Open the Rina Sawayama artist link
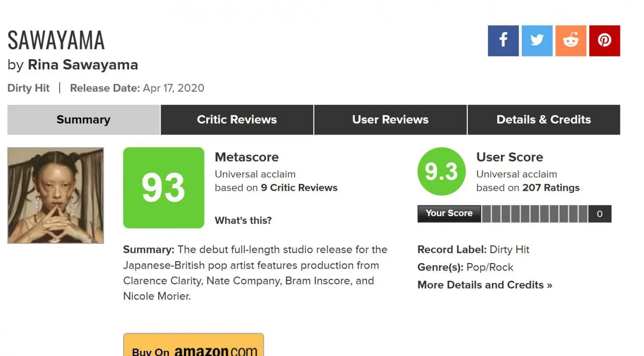 pyautogui.click(x=83, y=65)
